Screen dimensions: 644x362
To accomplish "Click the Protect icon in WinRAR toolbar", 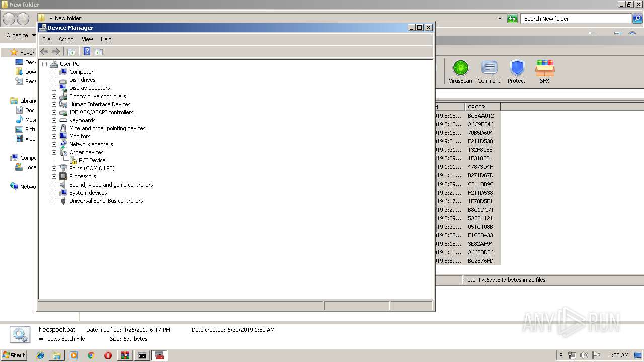I will (x=517, y=71).
